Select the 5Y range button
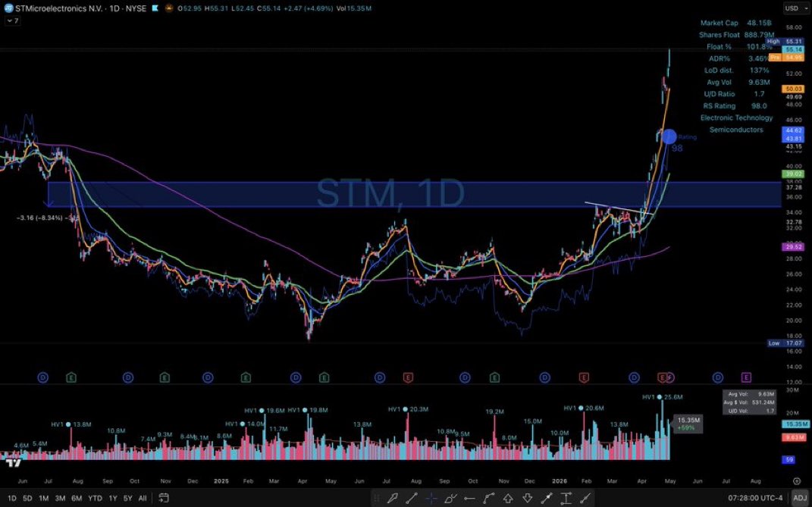This screenshot has width=812, height=507. pyautogui.click(x=127, y=498)
